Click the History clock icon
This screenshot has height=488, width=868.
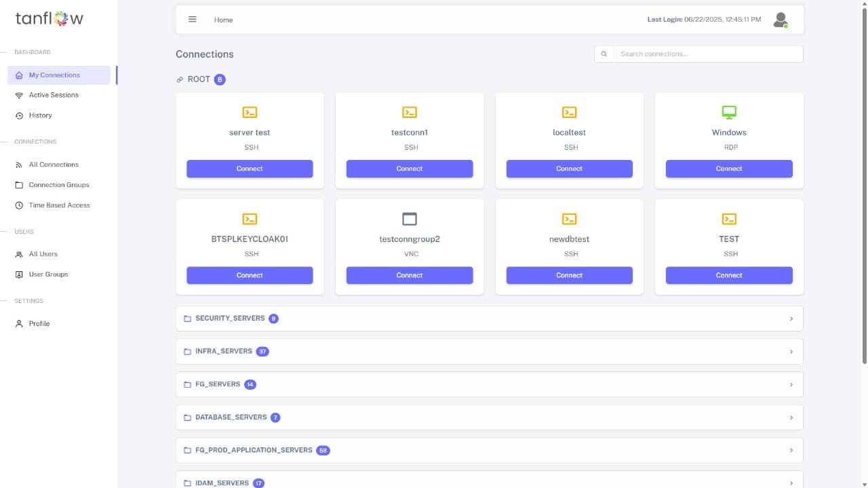(x=19, y=115)
